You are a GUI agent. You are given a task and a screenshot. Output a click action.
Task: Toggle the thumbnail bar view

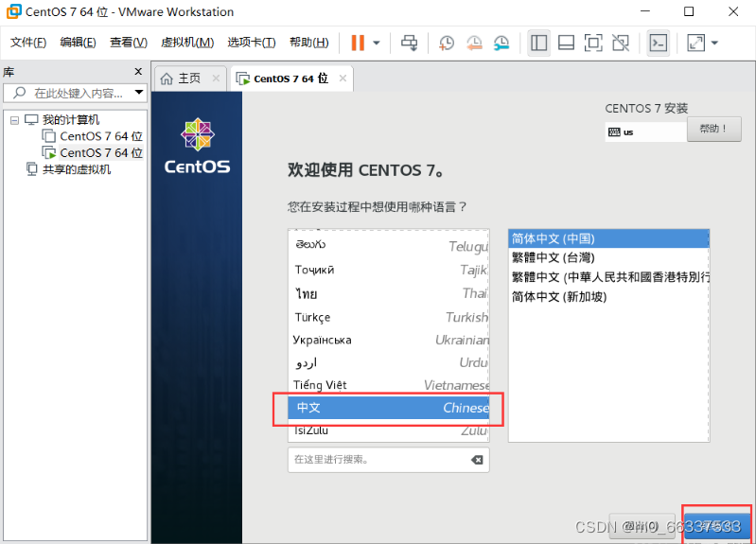pos(566,43)
